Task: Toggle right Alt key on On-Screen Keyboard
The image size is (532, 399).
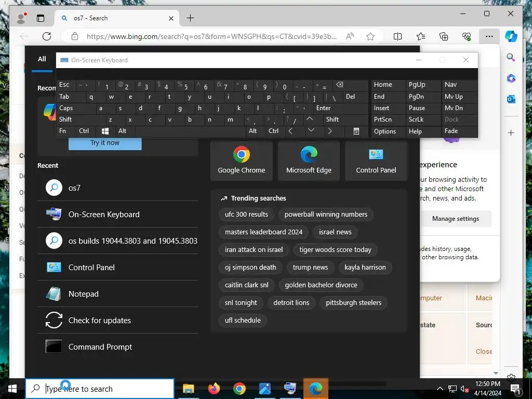Action: coord(256,131)
